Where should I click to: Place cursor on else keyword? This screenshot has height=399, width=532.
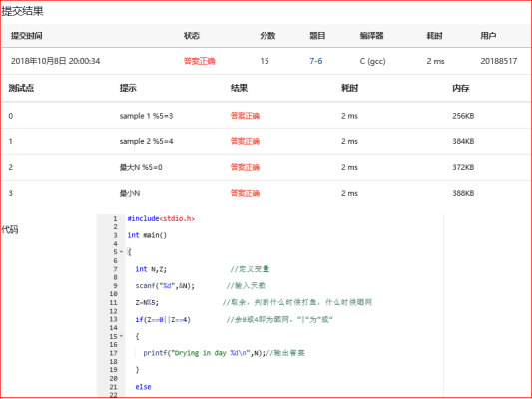tap(143, 387)
